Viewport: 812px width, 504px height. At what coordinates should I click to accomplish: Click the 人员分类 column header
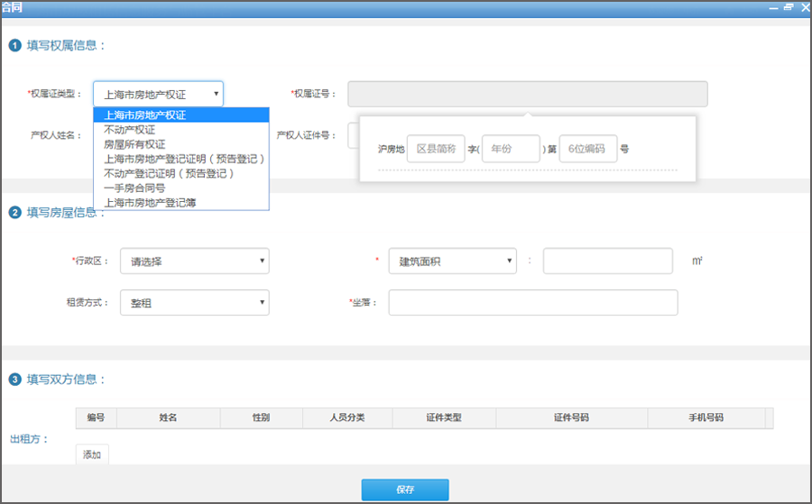347,417
